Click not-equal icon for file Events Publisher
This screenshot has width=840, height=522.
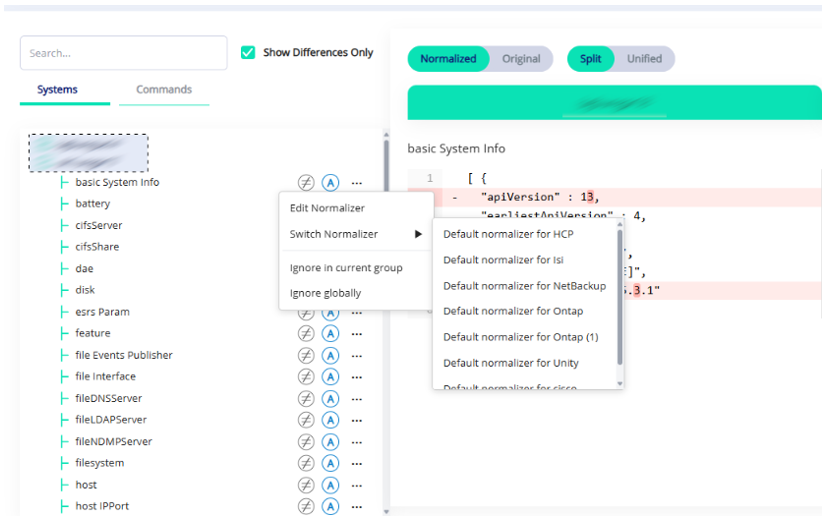(306, 355)
